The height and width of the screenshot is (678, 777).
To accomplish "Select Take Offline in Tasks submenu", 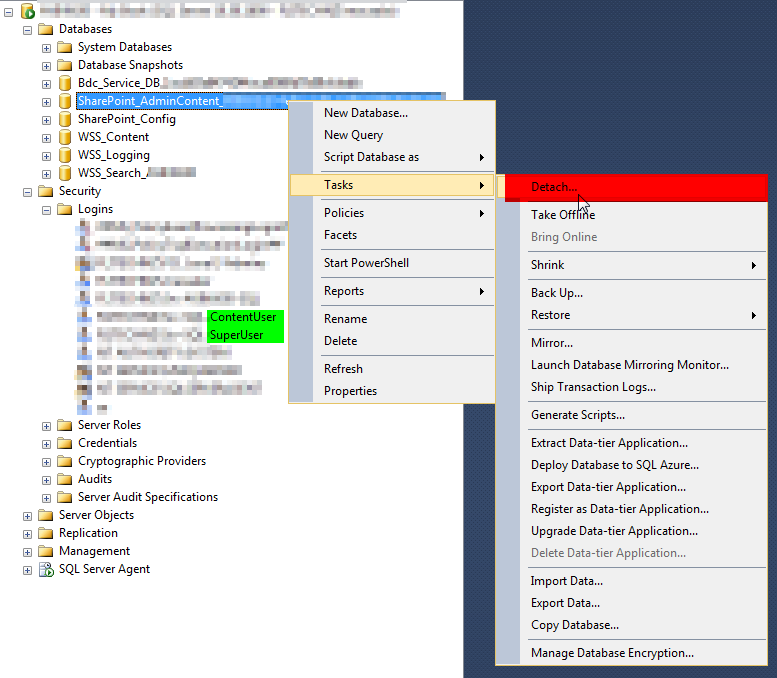I will pyautogui.click(x=632, y=215).
